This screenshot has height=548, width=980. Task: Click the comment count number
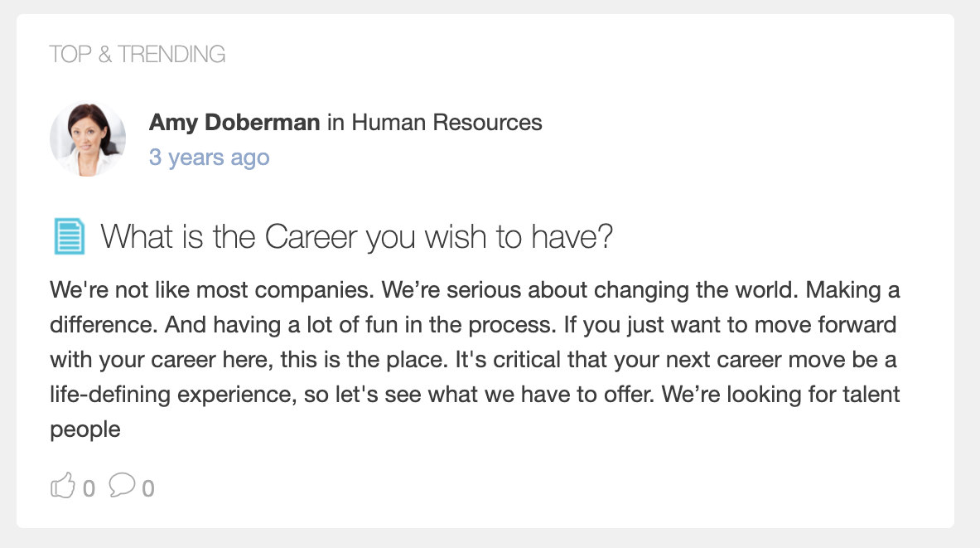(148, 488)
